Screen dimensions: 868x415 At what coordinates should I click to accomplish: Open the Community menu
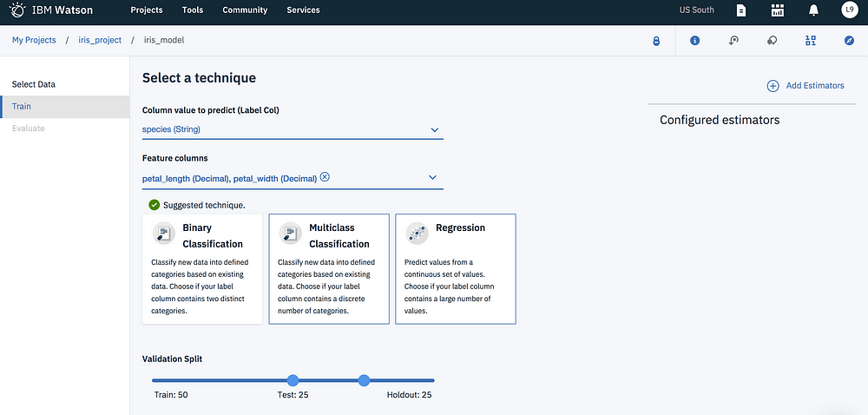tap(245, 10)
